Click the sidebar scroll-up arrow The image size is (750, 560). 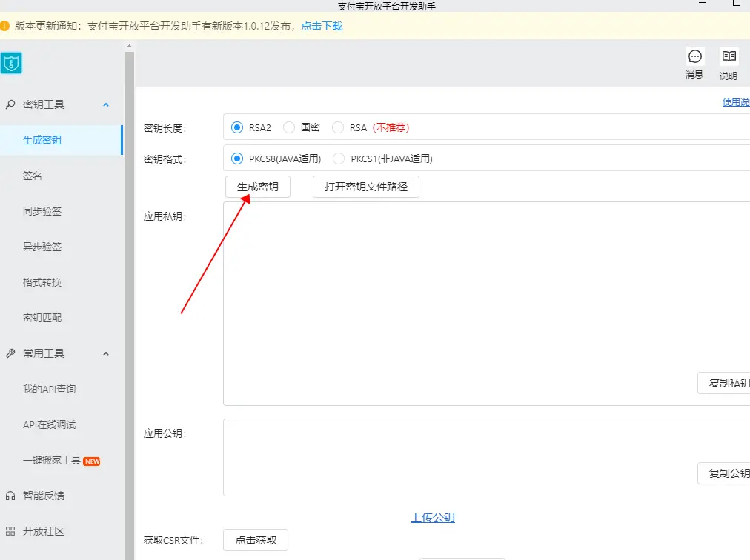tap(129, 46)
